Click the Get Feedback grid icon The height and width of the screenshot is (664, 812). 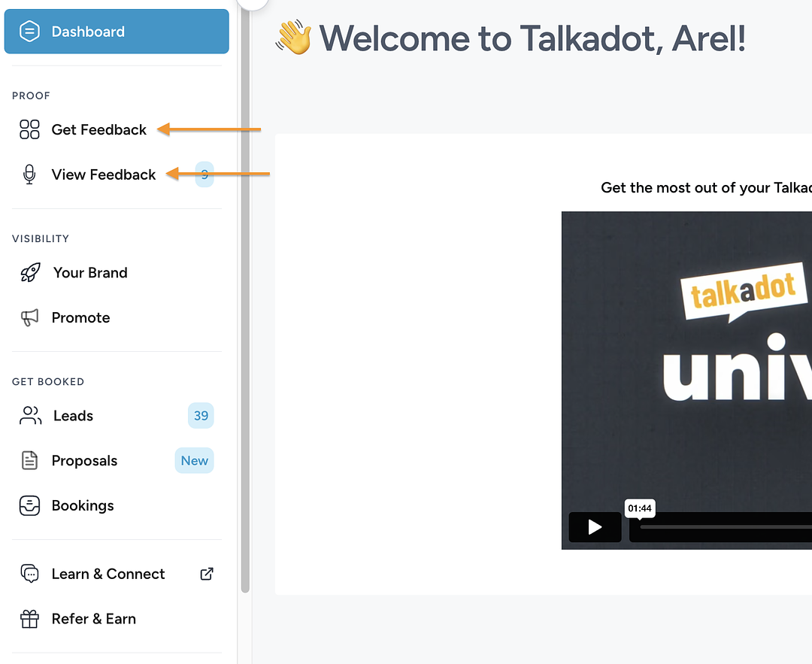click(29, 129)
